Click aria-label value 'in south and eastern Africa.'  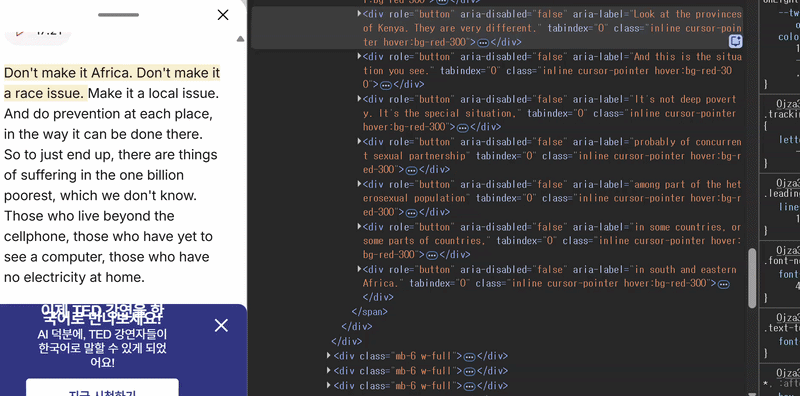tap(550, 276)
